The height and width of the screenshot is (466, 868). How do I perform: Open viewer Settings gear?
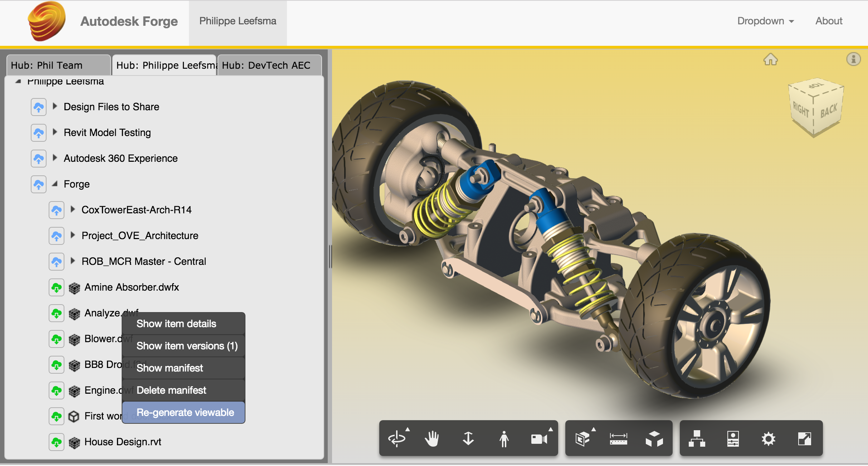tap(768, 438)
